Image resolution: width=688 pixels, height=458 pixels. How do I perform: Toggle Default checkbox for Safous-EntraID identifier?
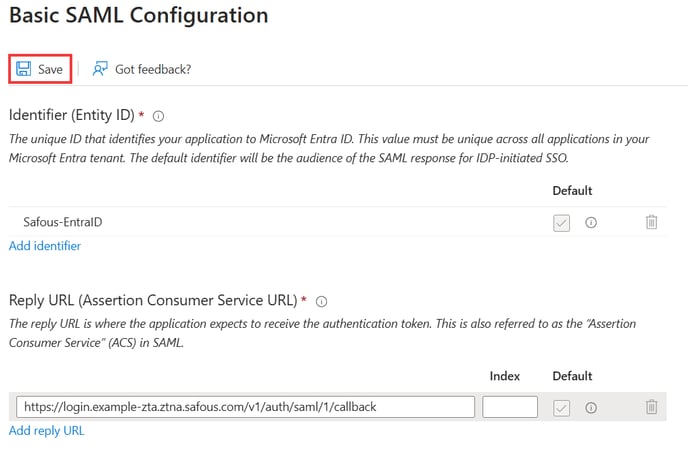pos(562,223)
